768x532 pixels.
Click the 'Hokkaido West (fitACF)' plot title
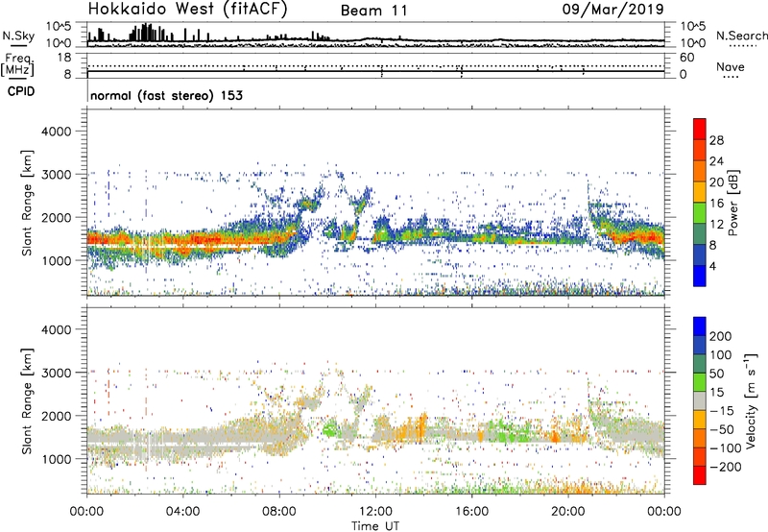tap(187, 10)
